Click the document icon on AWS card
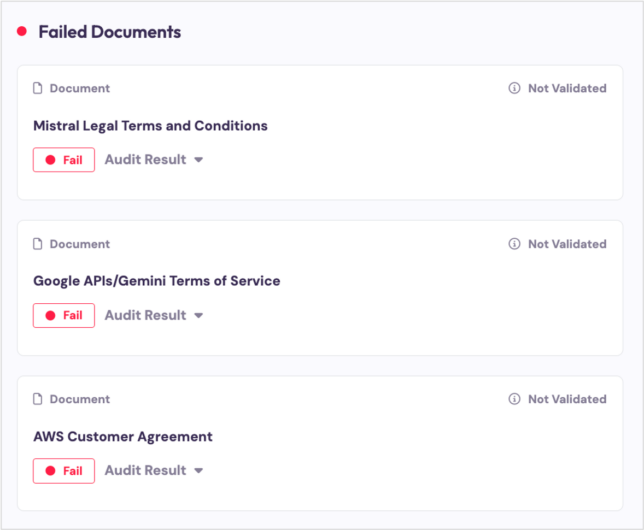This screenshot has height=530, width=644. point(38,399)
